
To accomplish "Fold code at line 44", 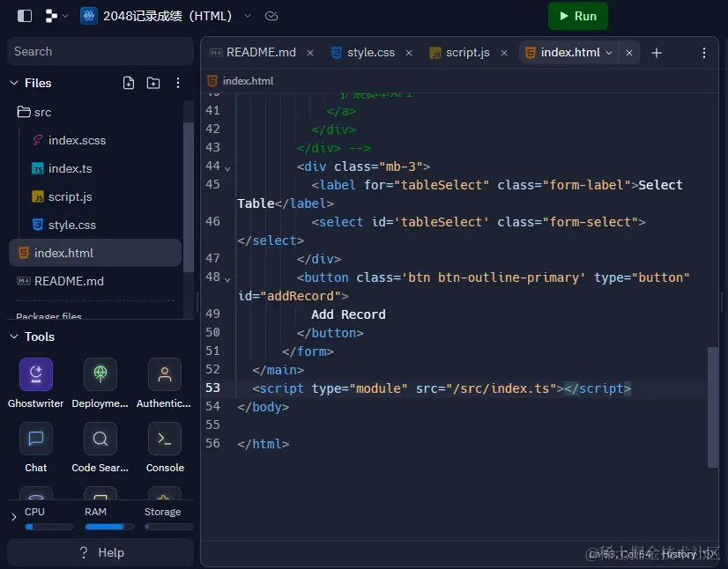I will point(227,169).
